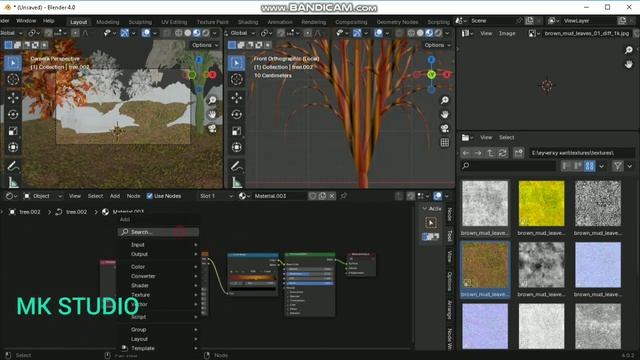Select the Rotate tool in the Front Orthographic viewport

[x=237, y=114]
